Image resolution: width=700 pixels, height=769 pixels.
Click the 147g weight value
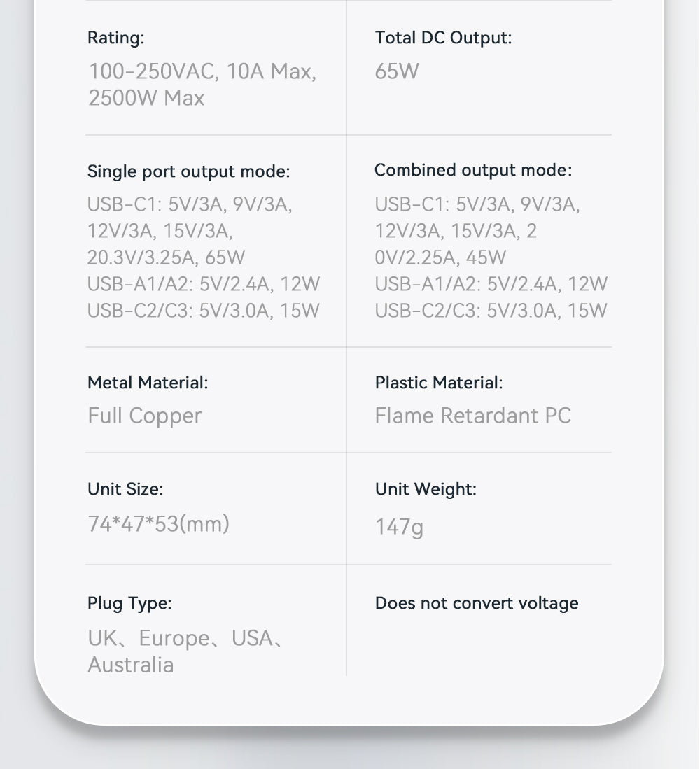point(399,526)
